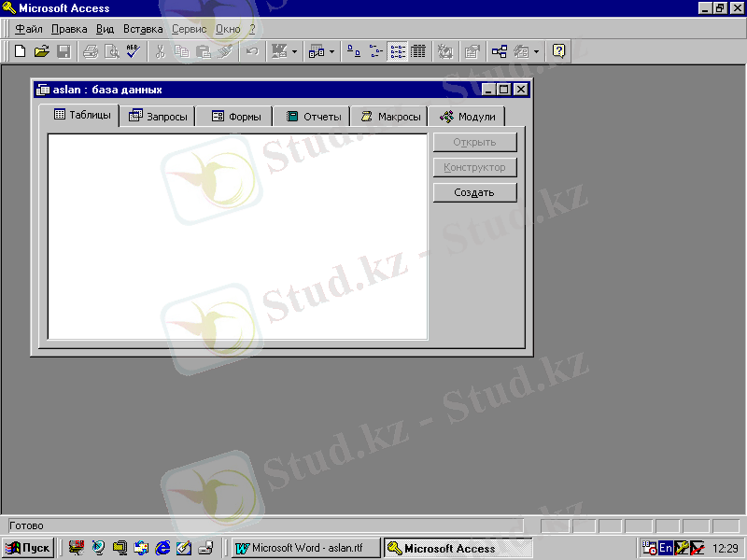Open the Вид menu
The width and height of the screenshot is (747, 560).
106,29
